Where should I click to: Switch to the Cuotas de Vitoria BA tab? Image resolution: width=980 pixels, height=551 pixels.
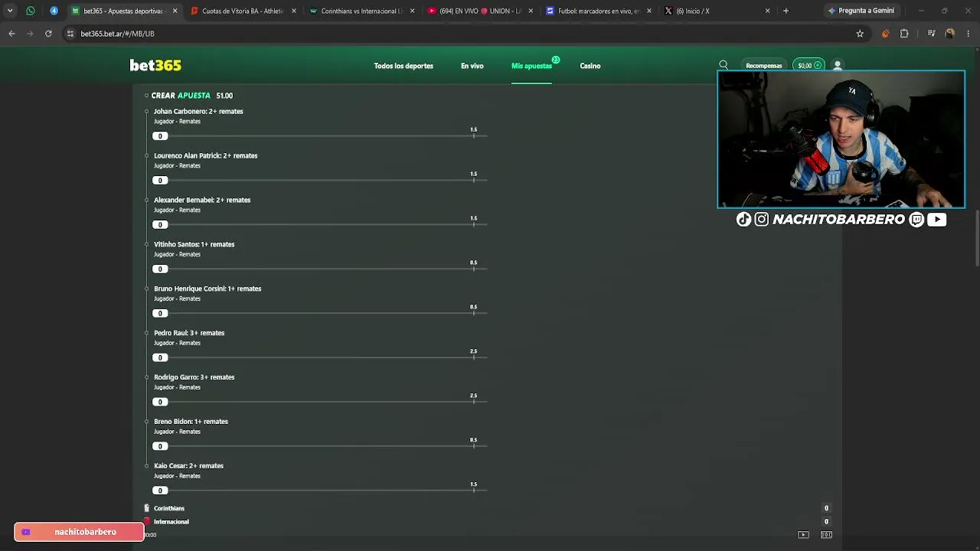237,11
